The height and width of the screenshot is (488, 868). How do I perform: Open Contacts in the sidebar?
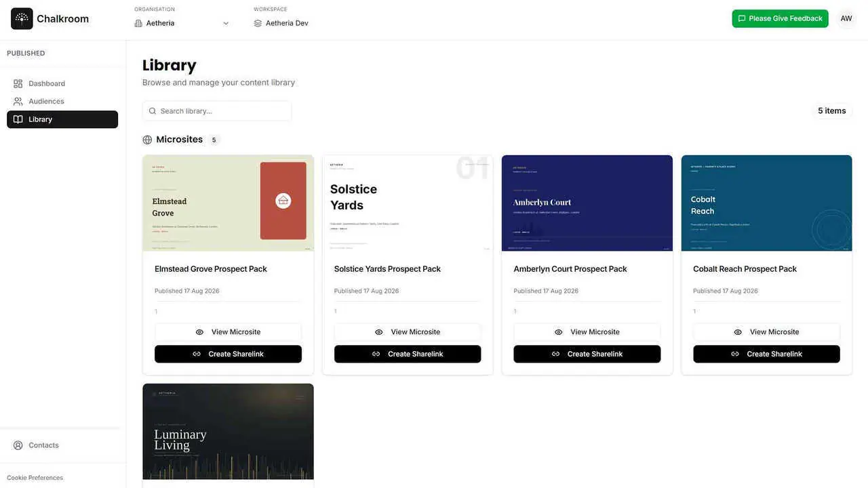point(62,445)
